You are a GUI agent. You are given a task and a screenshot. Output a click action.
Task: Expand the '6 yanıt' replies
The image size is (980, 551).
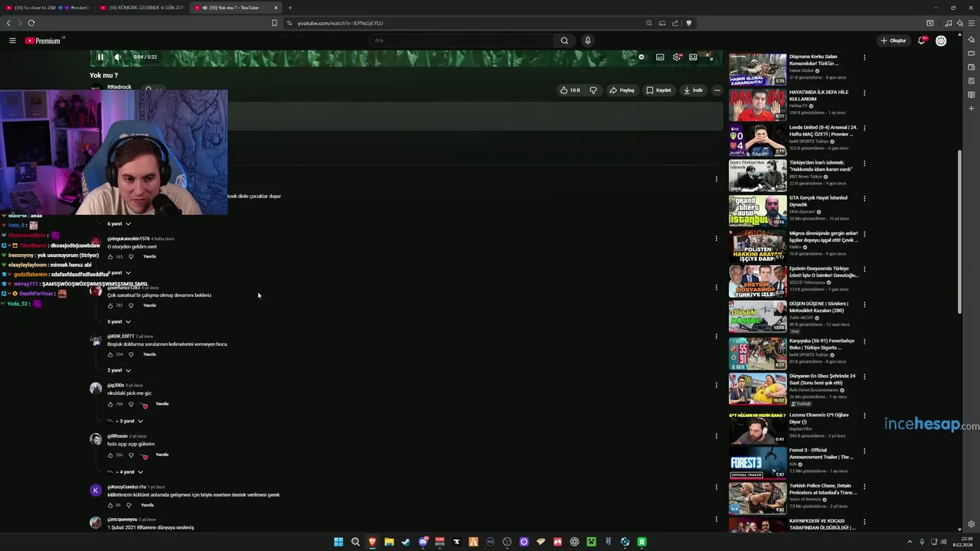(x=119, y=223)
